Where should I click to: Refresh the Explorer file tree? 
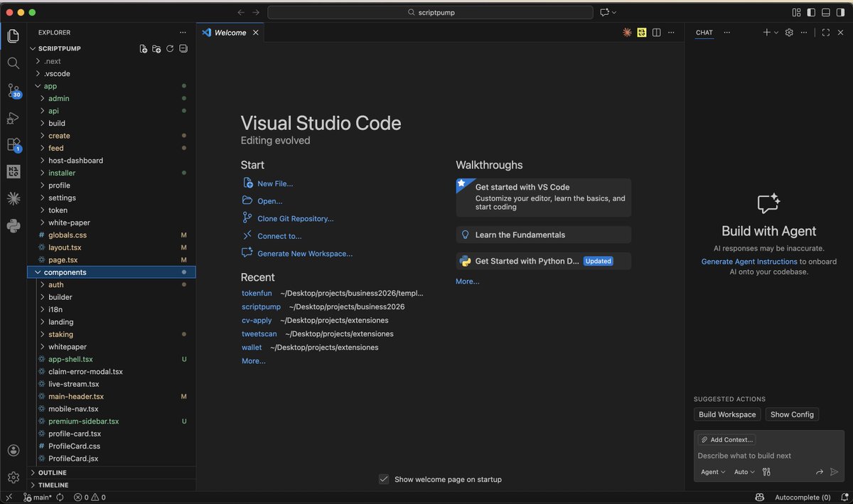[170, 48]
